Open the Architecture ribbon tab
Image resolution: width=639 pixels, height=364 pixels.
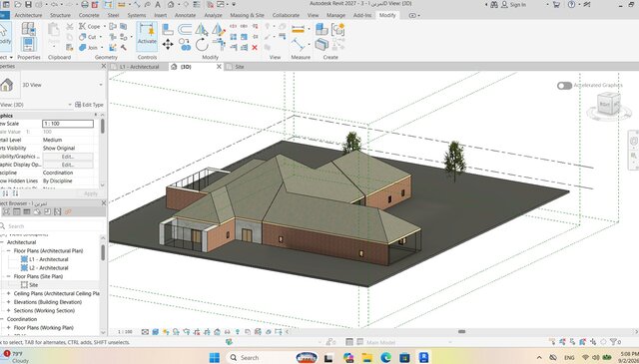point(28,15)
